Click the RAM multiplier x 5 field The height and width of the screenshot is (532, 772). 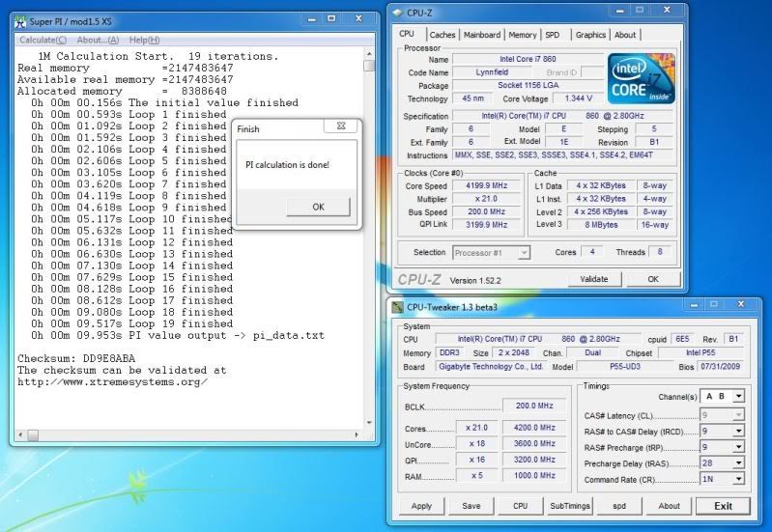tap(476, 475)
